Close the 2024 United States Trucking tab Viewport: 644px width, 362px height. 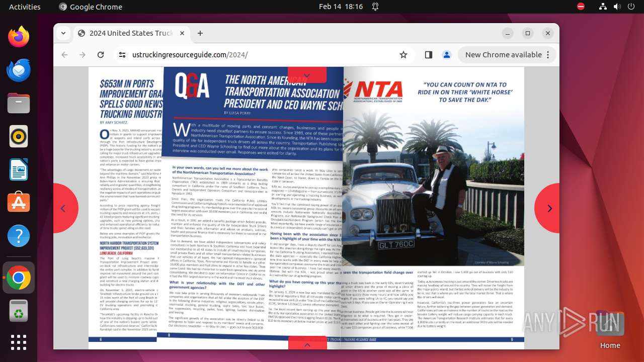[x=182, y=33]
